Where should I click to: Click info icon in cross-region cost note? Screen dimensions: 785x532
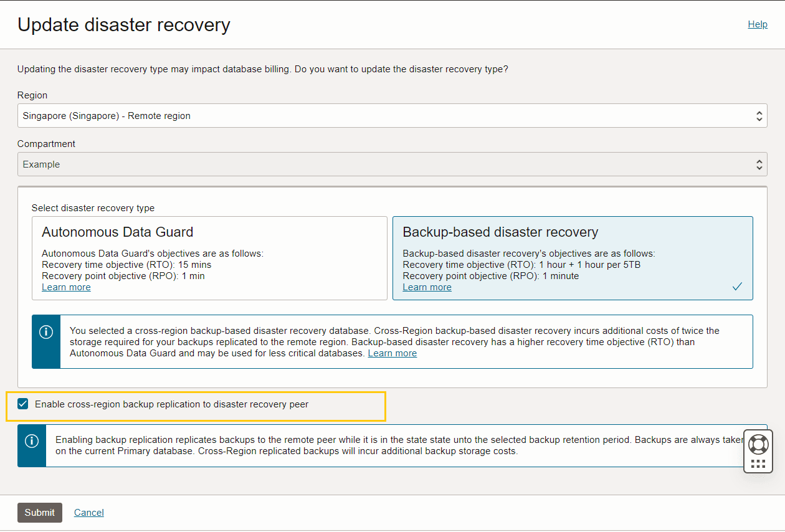46,332
